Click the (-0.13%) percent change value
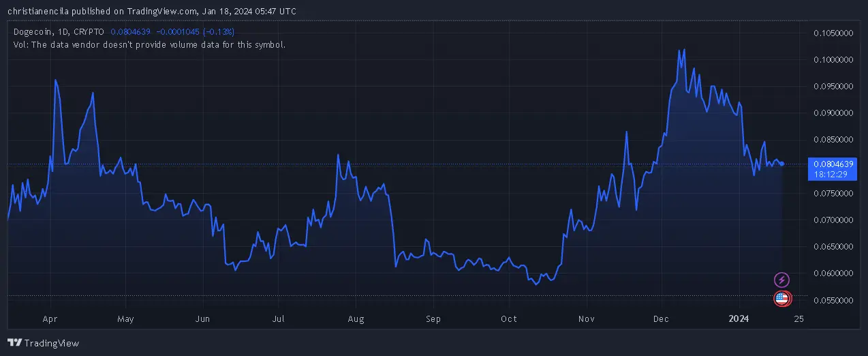The height and width of the screenshot is (356, 868). (x=219, y=32)
